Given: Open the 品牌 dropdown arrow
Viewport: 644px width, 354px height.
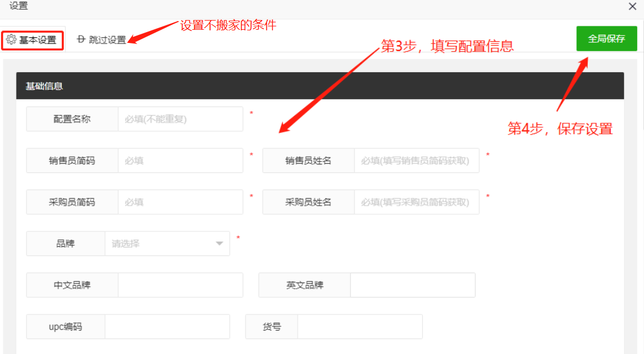Looking at the screenshot, I should coord(219,243).
